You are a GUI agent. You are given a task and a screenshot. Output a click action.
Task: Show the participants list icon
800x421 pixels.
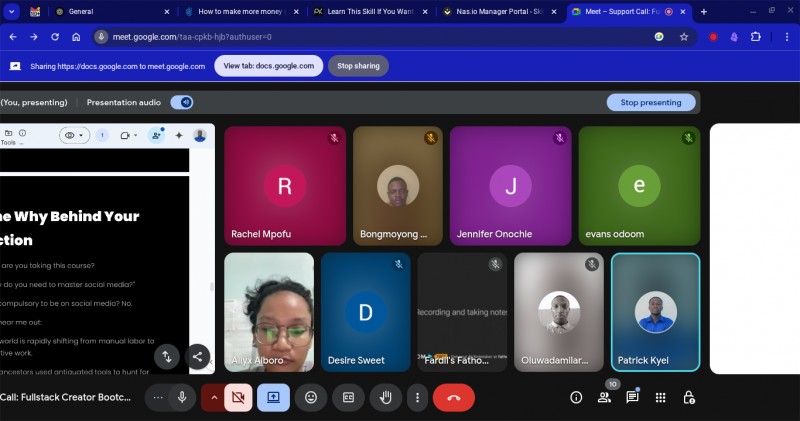[x=604, y=398]
